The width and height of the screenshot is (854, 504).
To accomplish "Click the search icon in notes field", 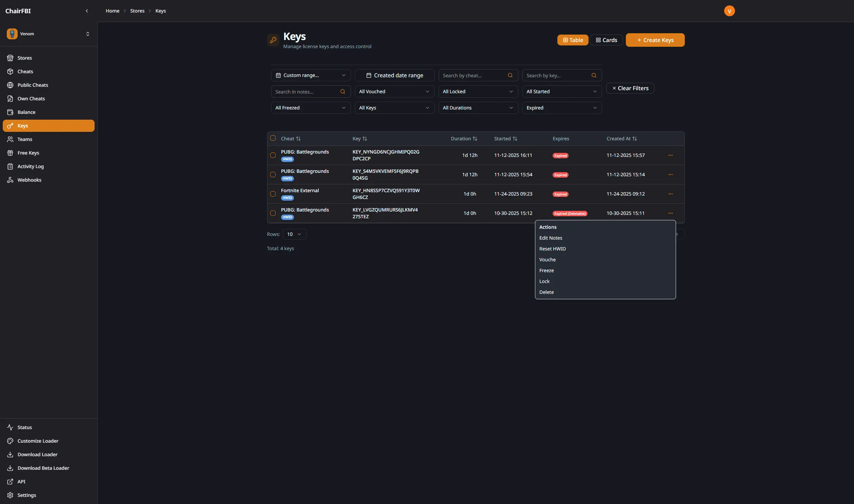I will pyautogui.click(x=342, y=92).
